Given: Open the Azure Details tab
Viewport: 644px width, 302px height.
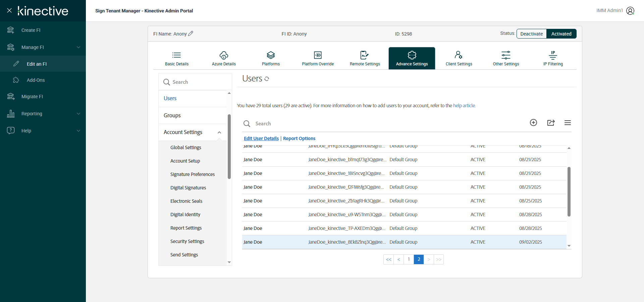Looking at the screenshot, I should [224, 58].
